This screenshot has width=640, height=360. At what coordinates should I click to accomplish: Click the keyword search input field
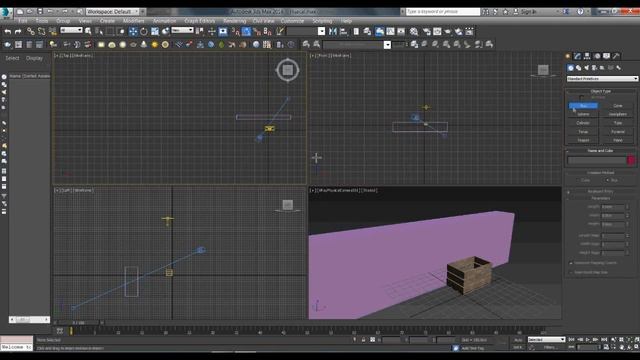click(442, 11)
